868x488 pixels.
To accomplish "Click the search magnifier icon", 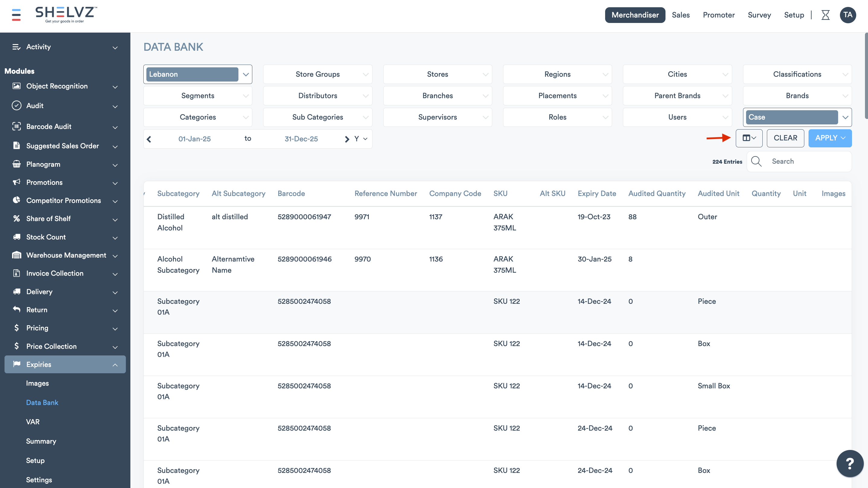I will (x=756, y=162).
